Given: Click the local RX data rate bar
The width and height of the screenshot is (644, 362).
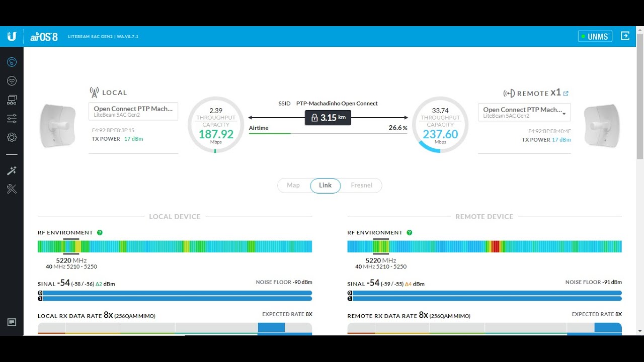Looking at the screenshot, I should [175, 328].
